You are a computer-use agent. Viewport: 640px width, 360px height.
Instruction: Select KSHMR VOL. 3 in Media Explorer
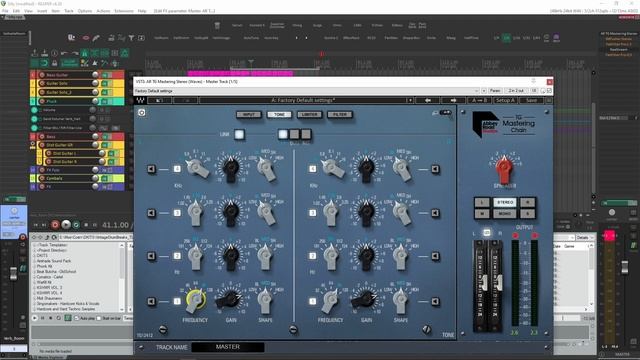tap(49, 287)
